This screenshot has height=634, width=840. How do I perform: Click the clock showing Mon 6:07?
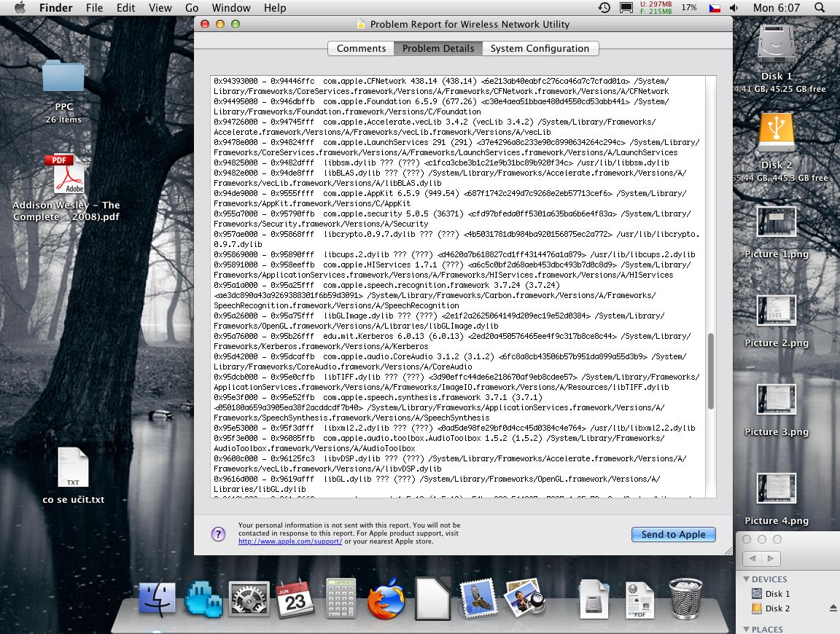[777, 7]
